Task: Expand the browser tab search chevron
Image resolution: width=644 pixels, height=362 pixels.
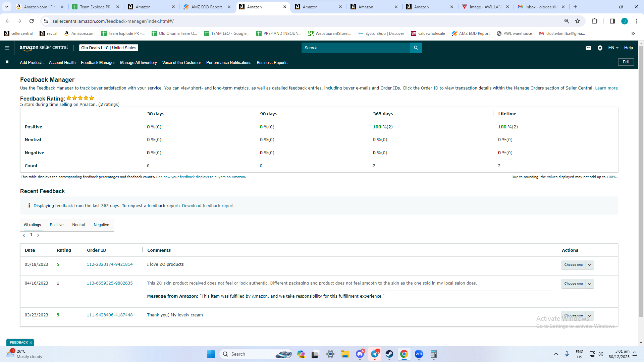Action: (6, 7)
